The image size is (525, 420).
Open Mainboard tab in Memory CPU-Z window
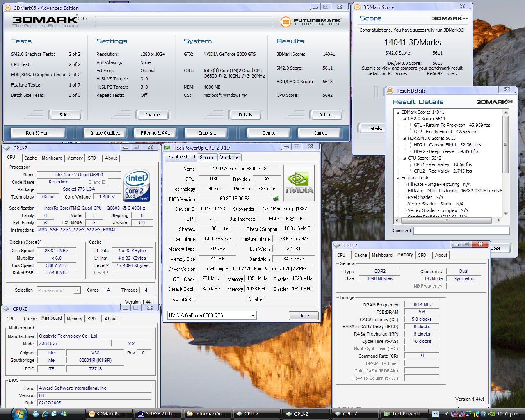tap(382, 255)
